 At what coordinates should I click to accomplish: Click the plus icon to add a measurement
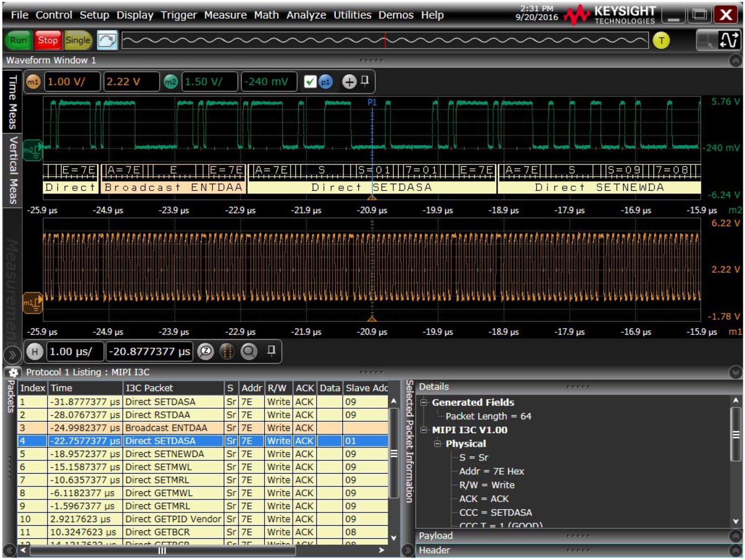point(349,81)
